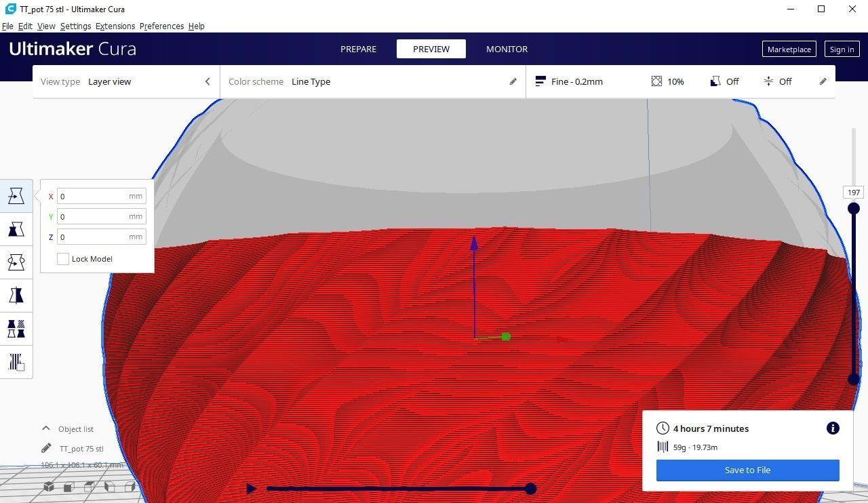
Task: Open the Edit menu
Action: point(25,26)
